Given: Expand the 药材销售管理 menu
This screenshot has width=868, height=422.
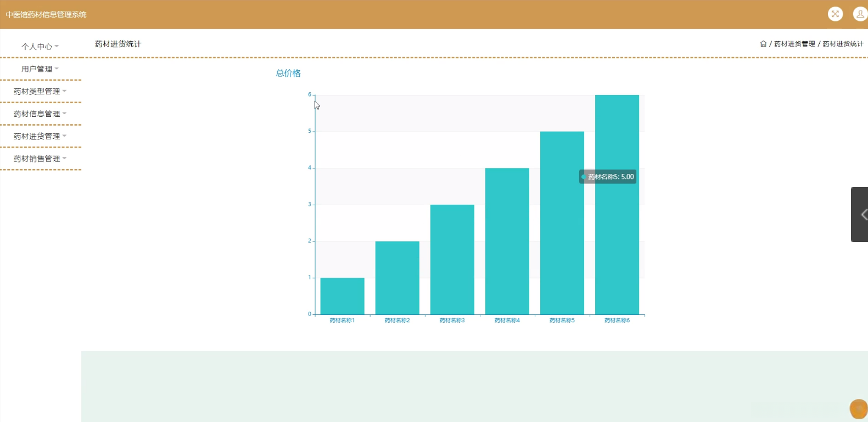Looking at the screenshot, I should [40, 159].
